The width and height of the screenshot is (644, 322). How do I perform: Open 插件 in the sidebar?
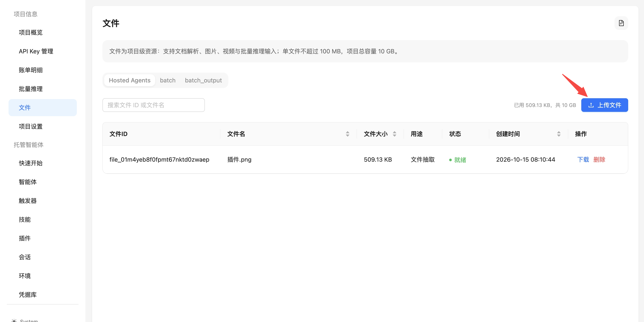pyautogui.click(x=42, y=238)
